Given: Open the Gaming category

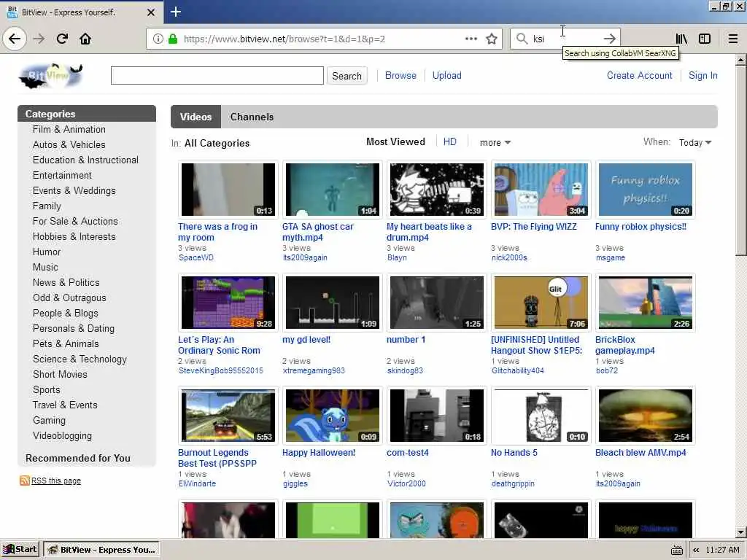Looking at the screenshot, I should (x=49, y=420).
